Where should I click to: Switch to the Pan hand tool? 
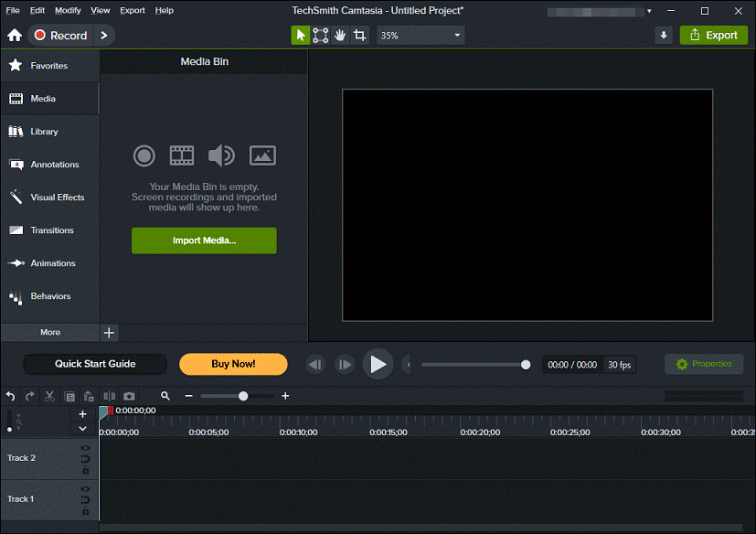(340, 36)
